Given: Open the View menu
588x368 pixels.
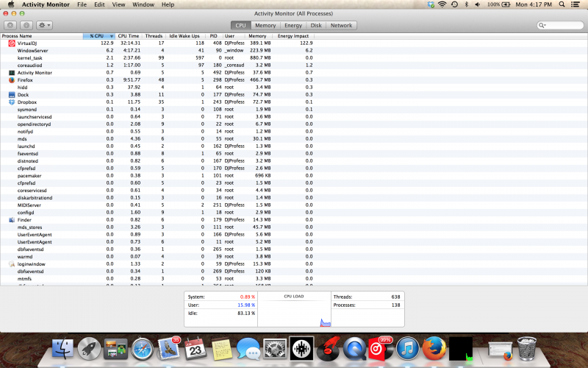Looking at the screenshot, I should click(118, 4).
